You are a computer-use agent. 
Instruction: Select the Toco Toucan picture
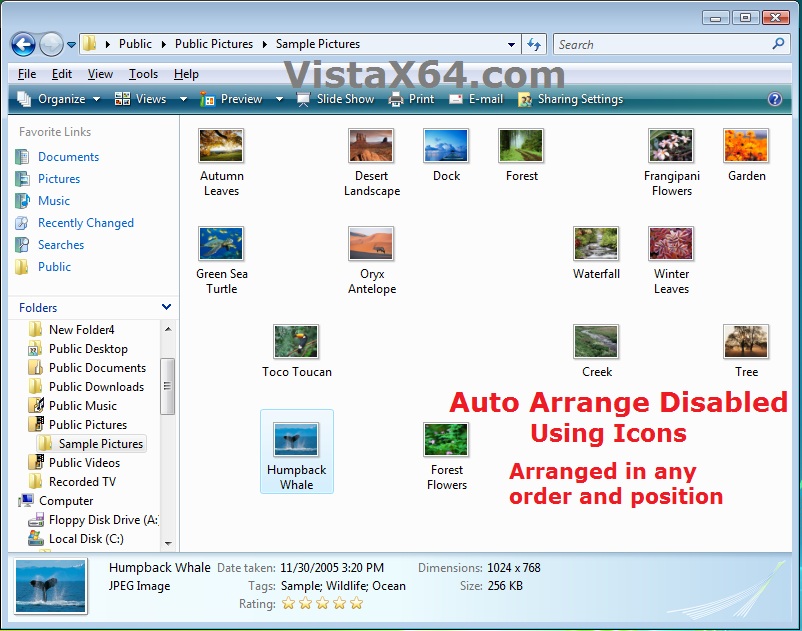[x=297, y=352]
